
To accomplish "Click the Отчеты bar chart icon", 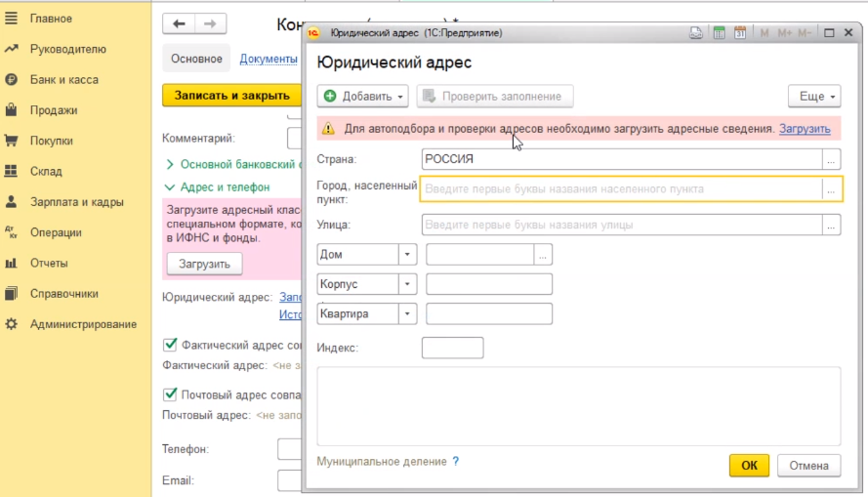I will point(11,263).
